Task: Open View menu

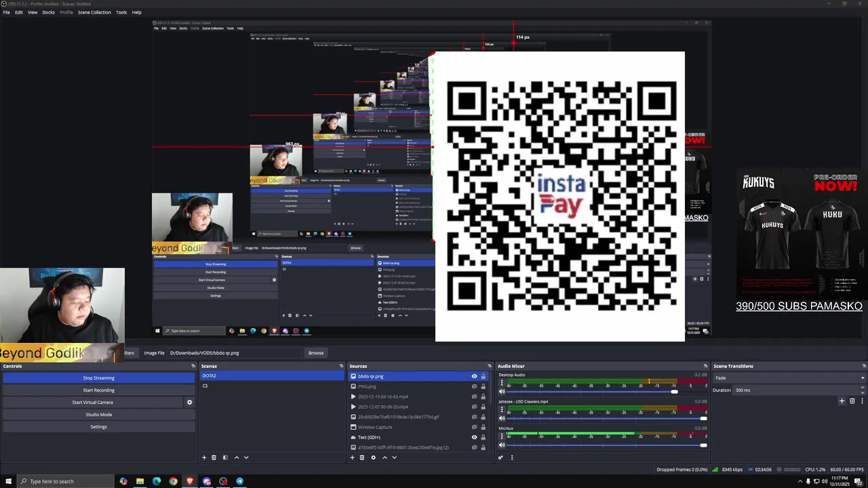Action: pos(33,12)
